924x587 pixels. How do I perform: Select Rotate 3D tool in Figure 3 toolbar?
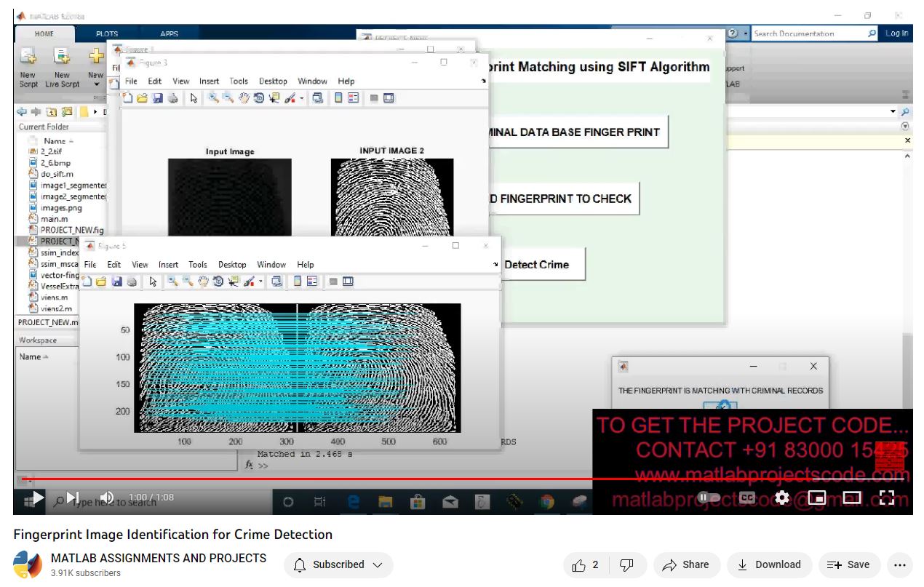point(259,98)
